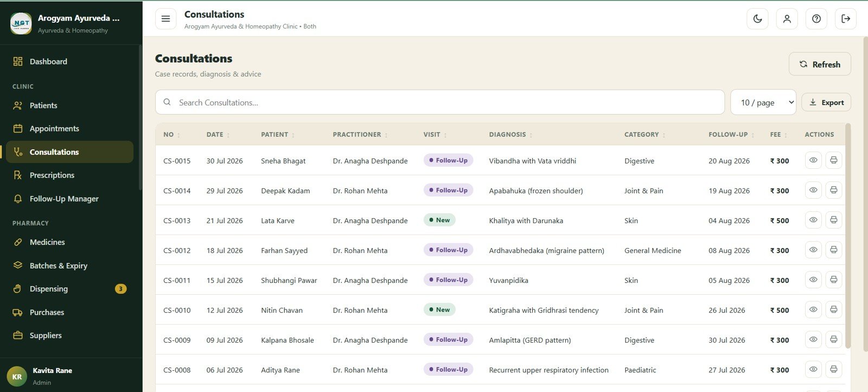Collapse the sidebar with the hamburger menu button
This screenshot has height=392, width=868.
tap(165, 19)
